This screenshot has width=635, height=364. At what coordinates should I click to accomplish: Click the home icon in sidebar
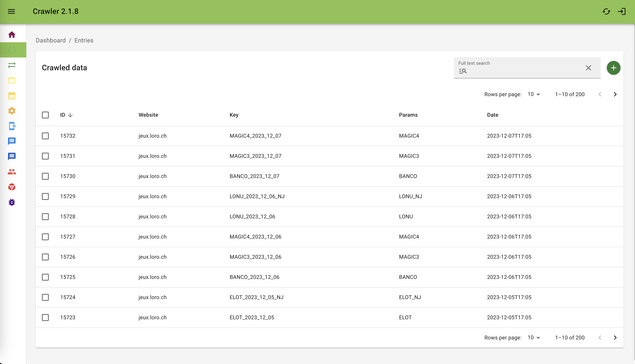click(12, 34)
